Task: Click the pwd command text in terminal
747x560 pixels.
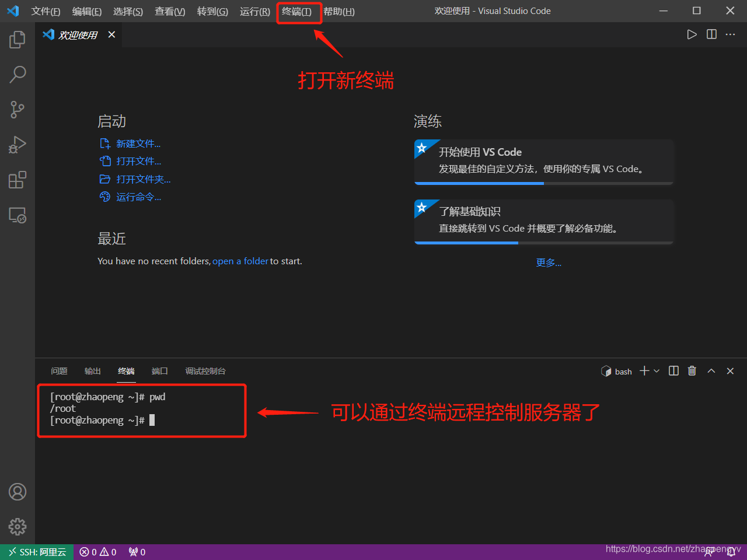Action: pyautogui.click(x=158, y=397)
